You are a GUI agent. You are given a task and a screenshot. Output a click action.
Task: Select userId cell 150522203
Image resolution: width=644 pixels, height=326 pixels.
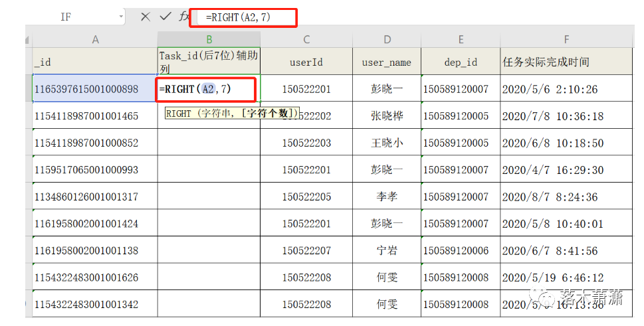tap(306, 142)
